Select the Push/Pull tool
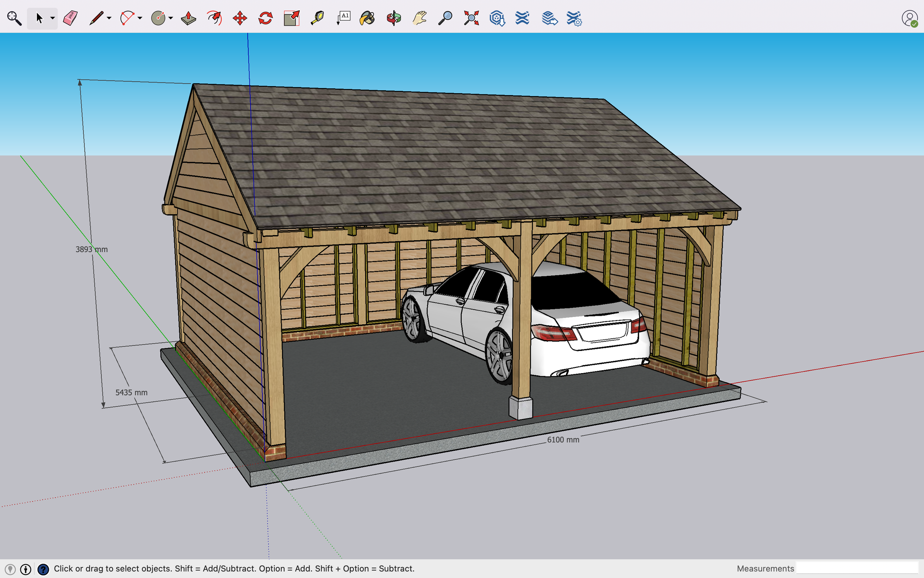Viewport: 924px width, 578px height. point(189,18)
